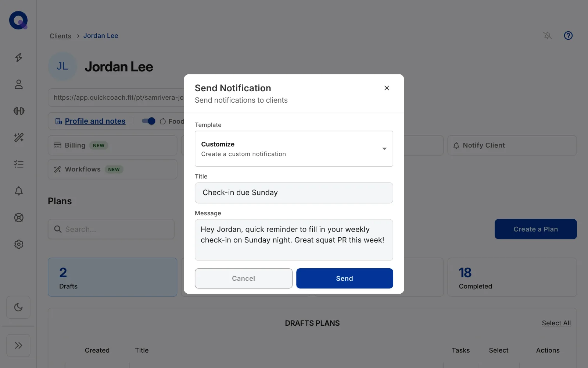
Task: Open the Template dropdown showing Customize
Action: (x=294, y=149)
